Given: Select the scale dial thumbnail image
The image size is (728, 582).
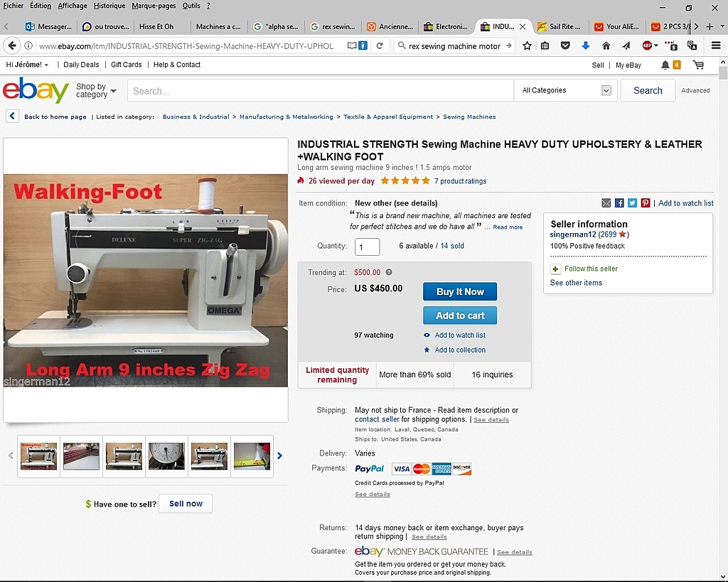Looking at the screenshot, I should click(x=166, y=456).
